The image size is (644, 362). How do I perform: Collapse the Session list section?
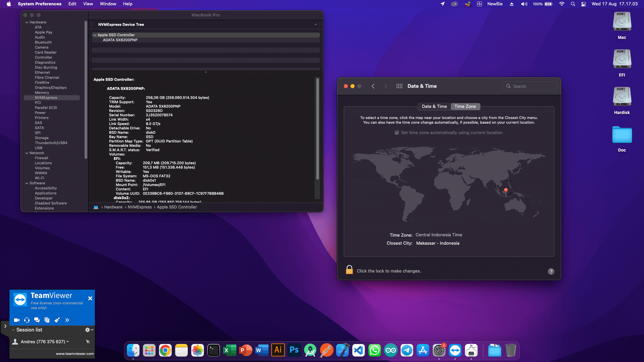click(x=13, y=330)
